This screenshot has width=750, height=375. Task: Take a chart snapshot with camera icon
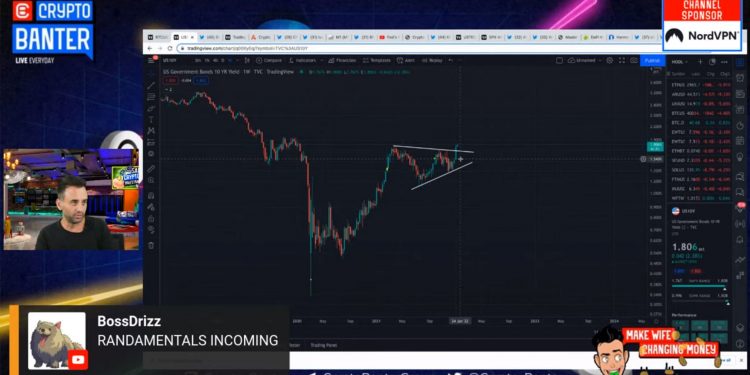pyautogui.click(x=634, y=60)
